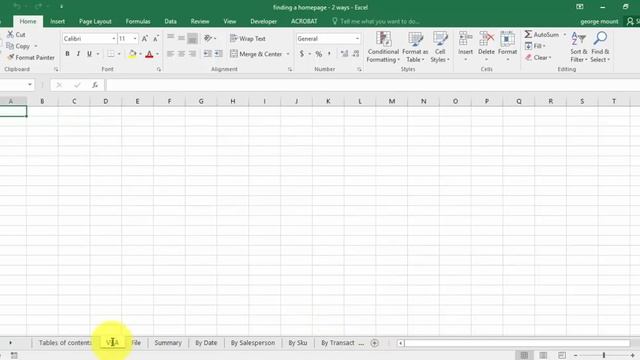Align text to the right

[x=192, y=54]
